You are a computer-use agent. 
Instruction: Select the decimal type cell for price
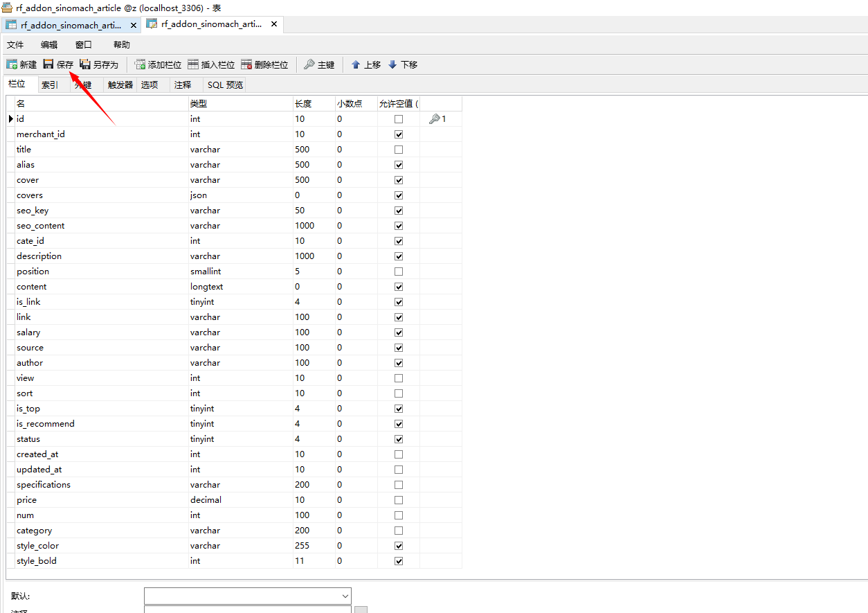241,500
